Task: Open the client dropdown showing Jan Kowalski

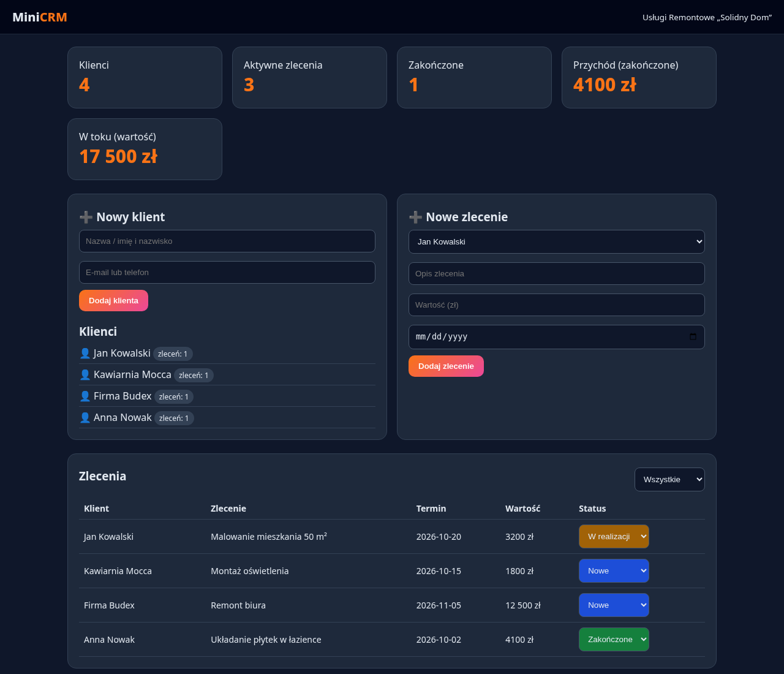Action: [557, 241]
